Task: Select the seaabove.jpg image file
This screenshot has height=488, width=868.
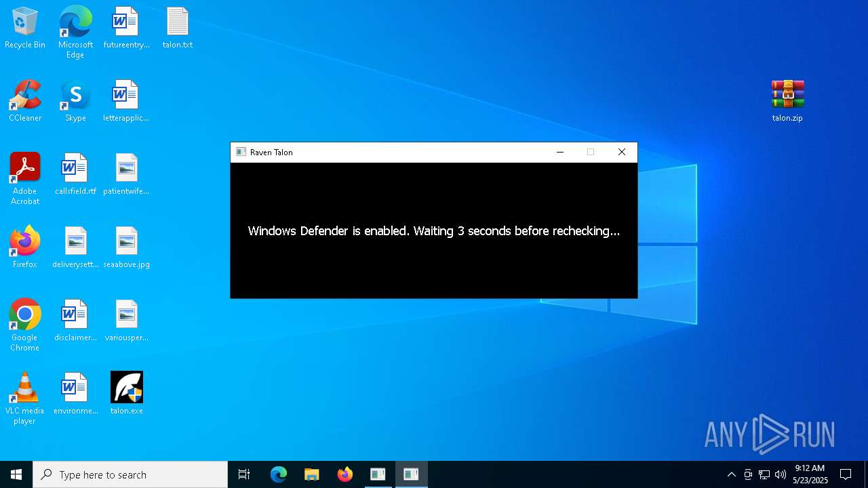Action: (x=126, y=248)
